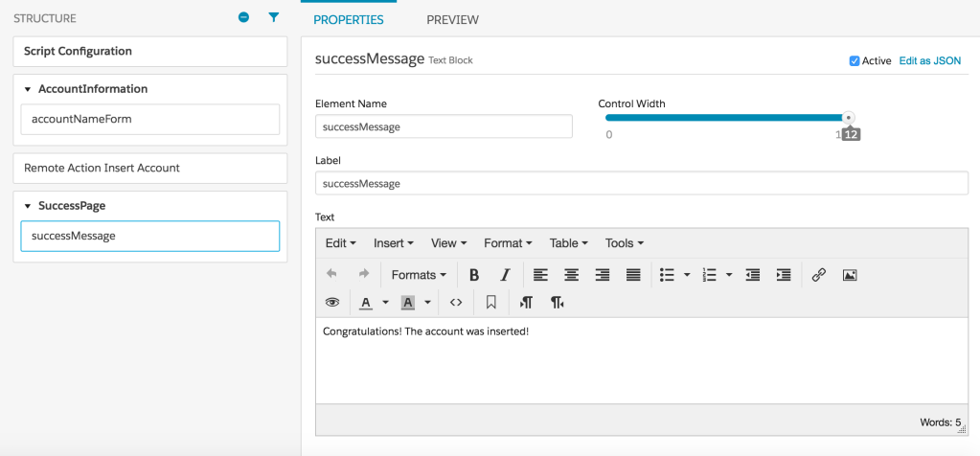Open the Insert menu in editor
The width and height of the screenshot is (980, 456).
tap(393, 243)
